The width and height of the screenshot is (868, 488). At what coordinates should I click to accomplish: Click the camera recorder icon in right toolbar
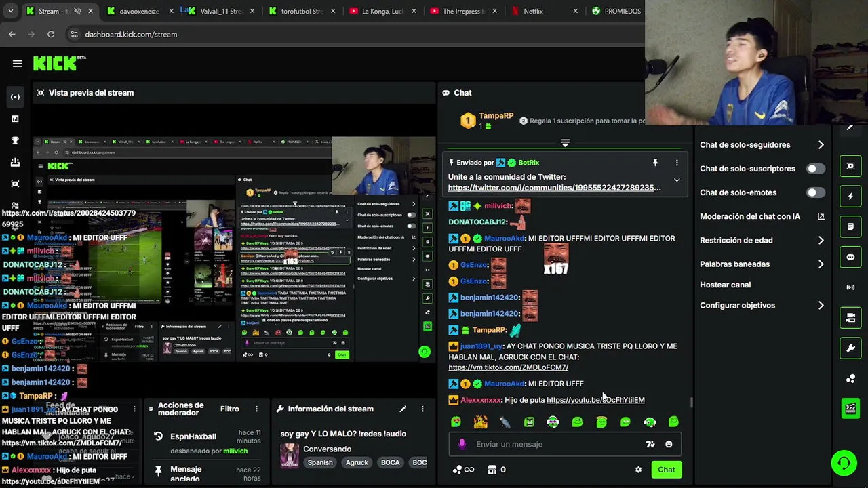coord(850,318)
